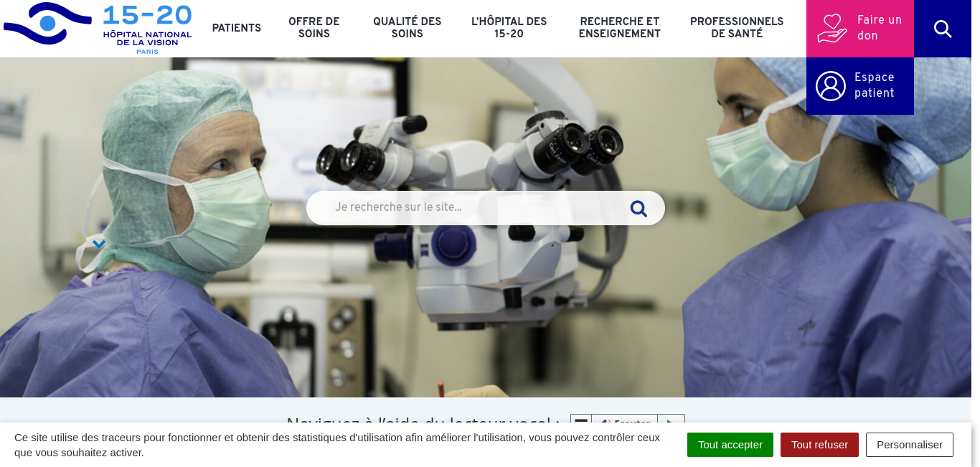
Task: Open the Patients menu
Action: 237,28
